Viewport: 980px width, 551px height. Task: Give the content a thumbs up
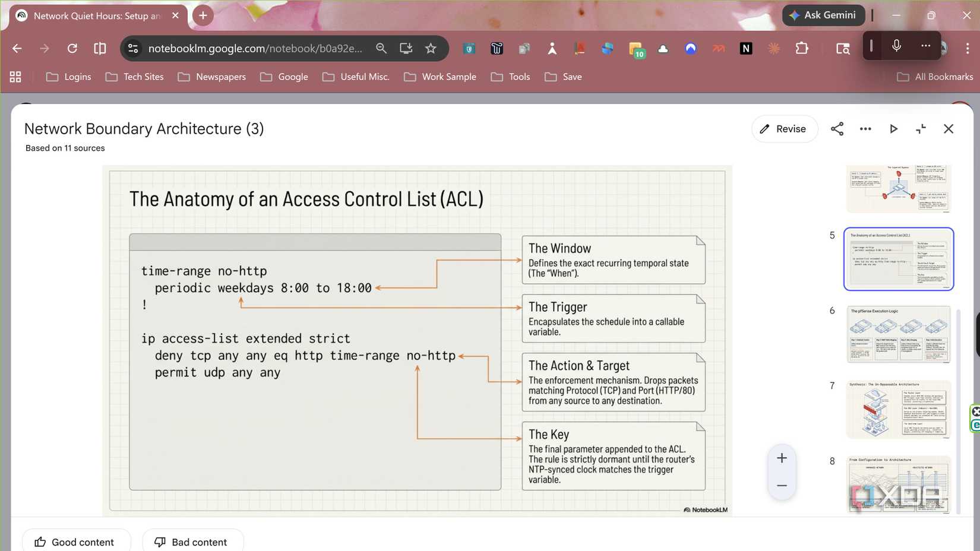[76, 541]
